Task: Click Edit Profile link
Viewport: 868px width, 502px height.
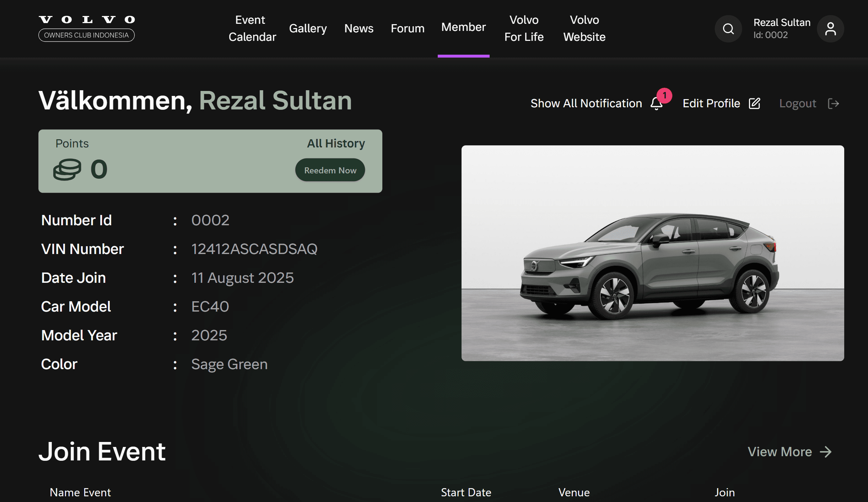Action: coord(711,103)
